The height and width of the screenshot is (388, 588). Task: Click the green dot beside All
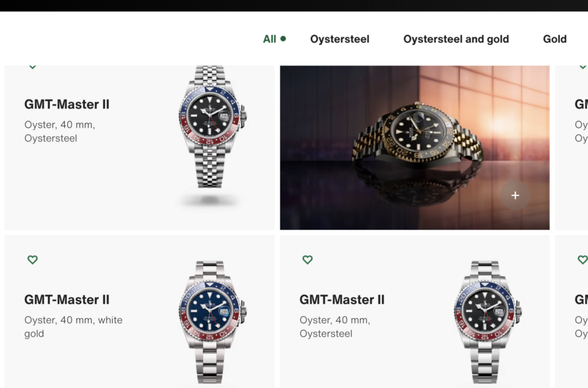tap(283, 38)
